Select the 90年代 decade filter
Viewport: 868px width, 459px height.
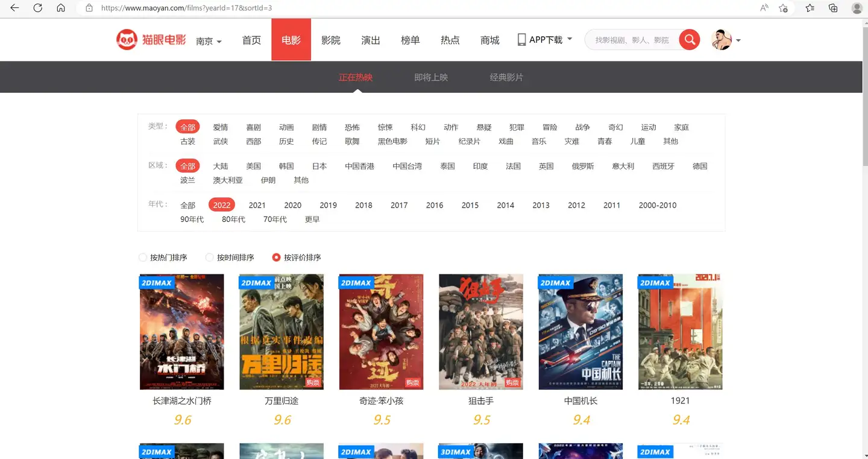[x=192, y=219]
